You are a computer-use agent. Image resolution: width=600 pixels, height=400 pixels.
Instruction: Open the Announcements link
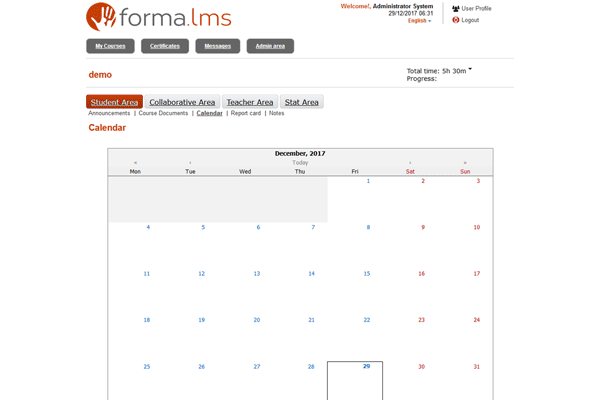(x=109, y=114)
